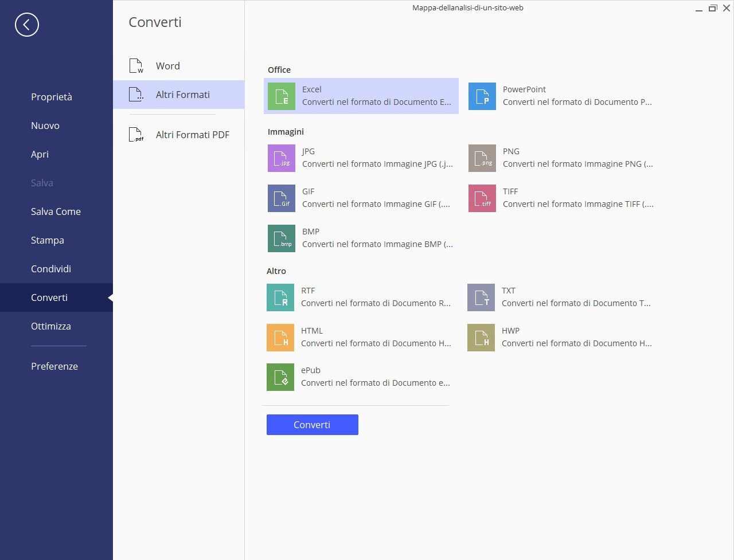Choose the GIF format icon
This screenshot has width=734, height=560.
(x=282, y=198)
